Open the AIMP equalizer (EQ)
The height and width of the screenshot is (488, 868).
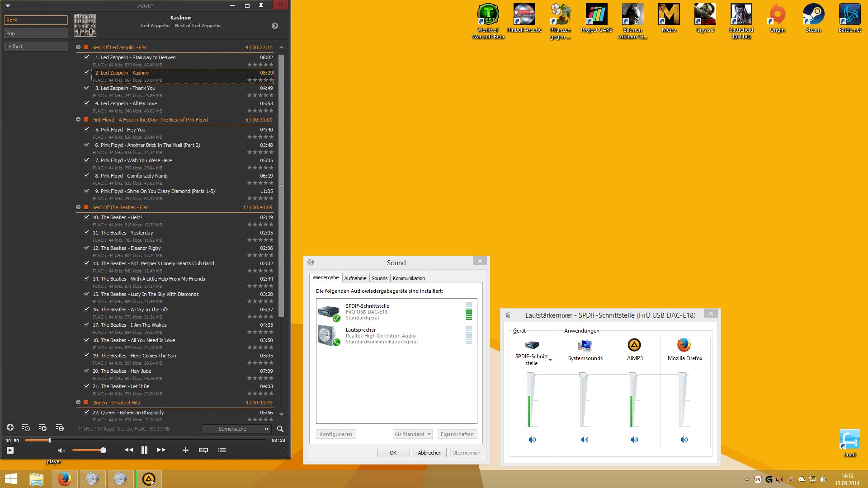(x=203, y=450)
